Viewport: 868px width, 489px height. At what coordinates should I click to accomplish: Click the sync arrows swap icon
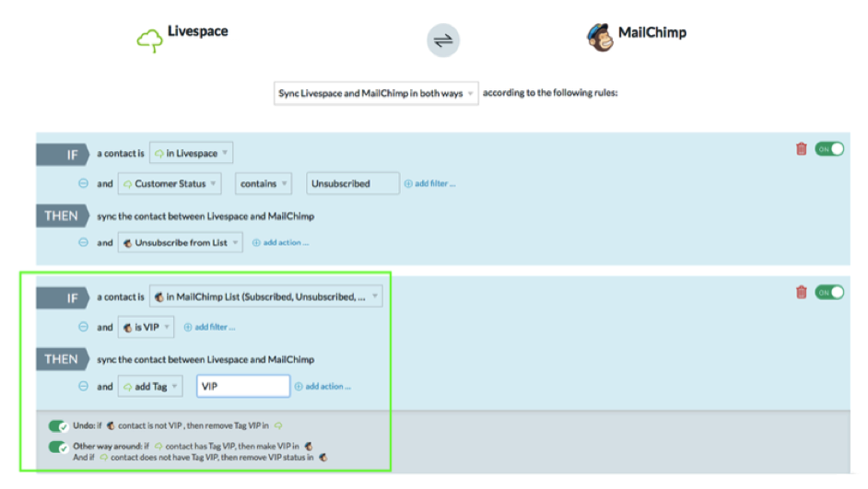point(443,41)
